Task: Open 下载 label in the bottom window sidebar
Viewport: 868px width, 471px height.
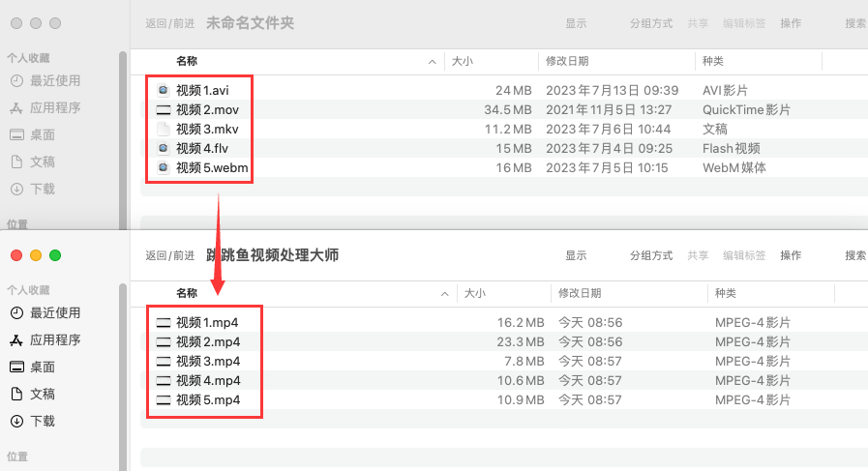Action: pyautogui.click(x=43, y=421)
